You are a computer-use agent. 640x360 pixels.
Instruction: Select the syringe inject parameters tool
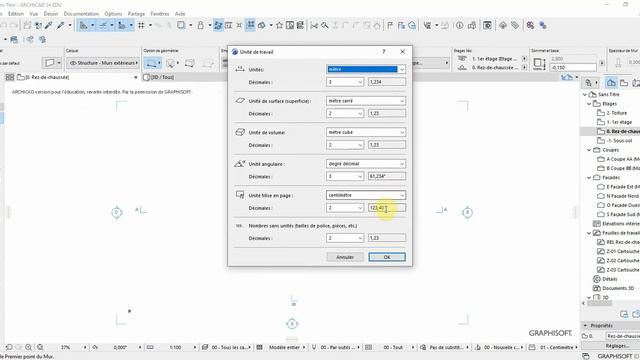[x=61, y=25]
